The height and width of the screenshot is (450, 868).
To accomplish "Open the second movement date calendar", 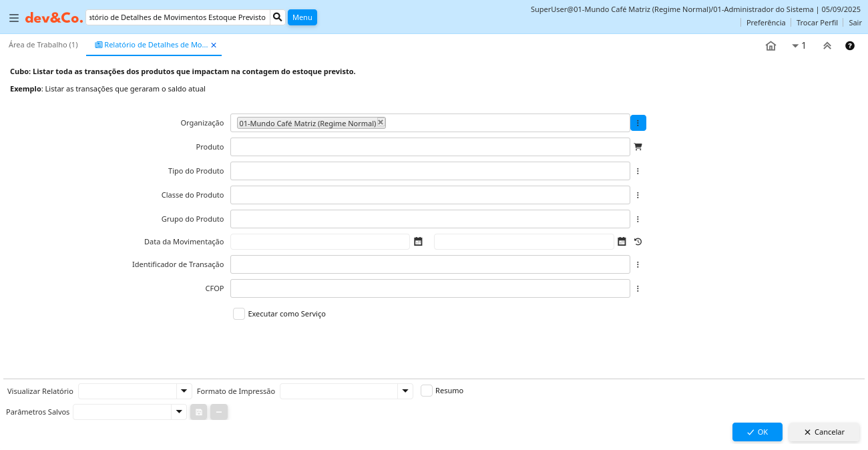I will click(x=622, y=242).
